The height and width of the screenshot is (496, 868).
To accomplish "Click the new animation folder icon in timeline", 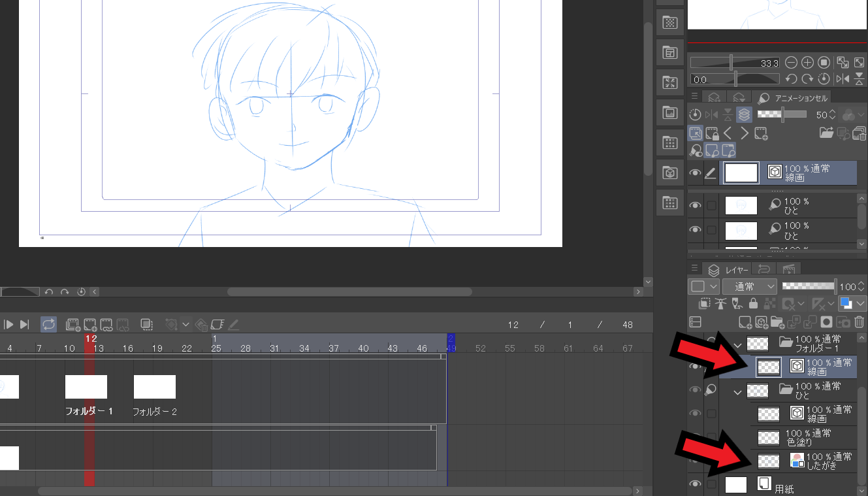I will point(73,324).
